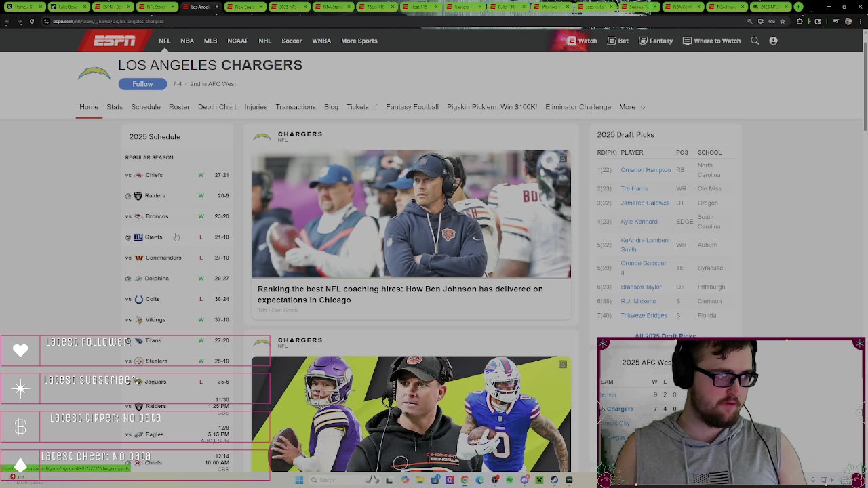Click the browser address bar URL
Viewport: 868px width, 488px height.
108,21
